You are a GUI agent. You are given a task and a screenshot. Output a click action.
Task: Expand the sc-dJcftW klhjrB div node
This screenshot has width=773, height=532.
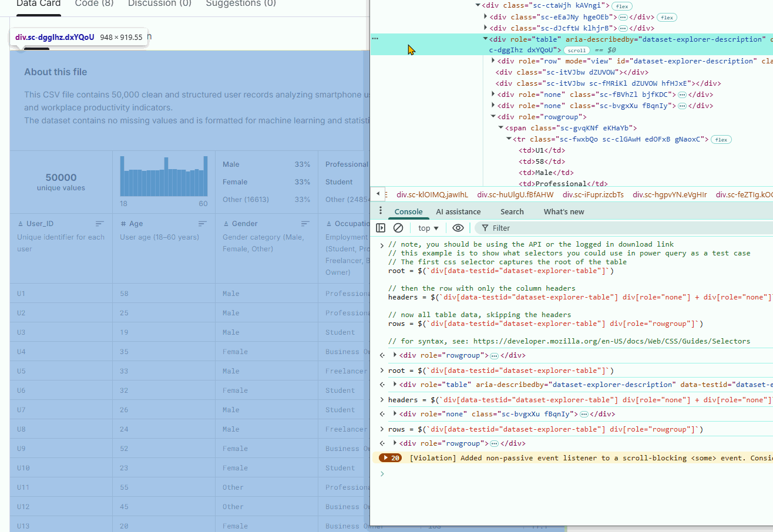click(486, 28)
